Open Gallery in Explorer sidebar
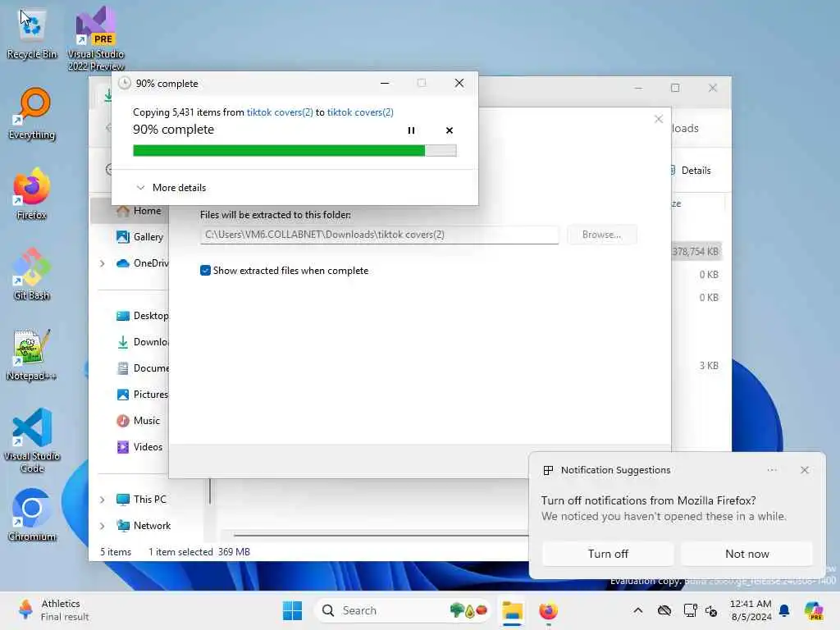 coord(140,237)
